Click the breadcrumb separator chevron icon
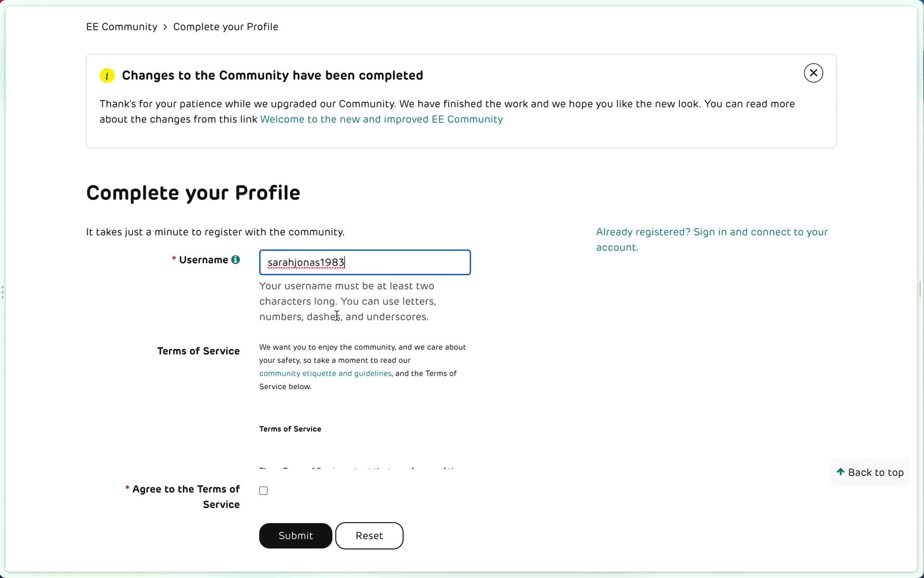The height and width of the screenshot is (578, 924). (165, 26)
